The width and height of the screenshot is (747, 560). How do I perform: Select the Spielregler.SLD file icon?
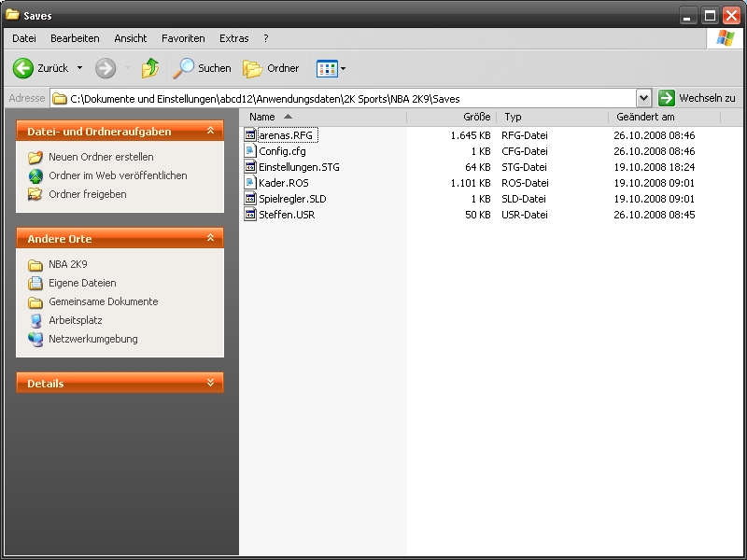250,198
